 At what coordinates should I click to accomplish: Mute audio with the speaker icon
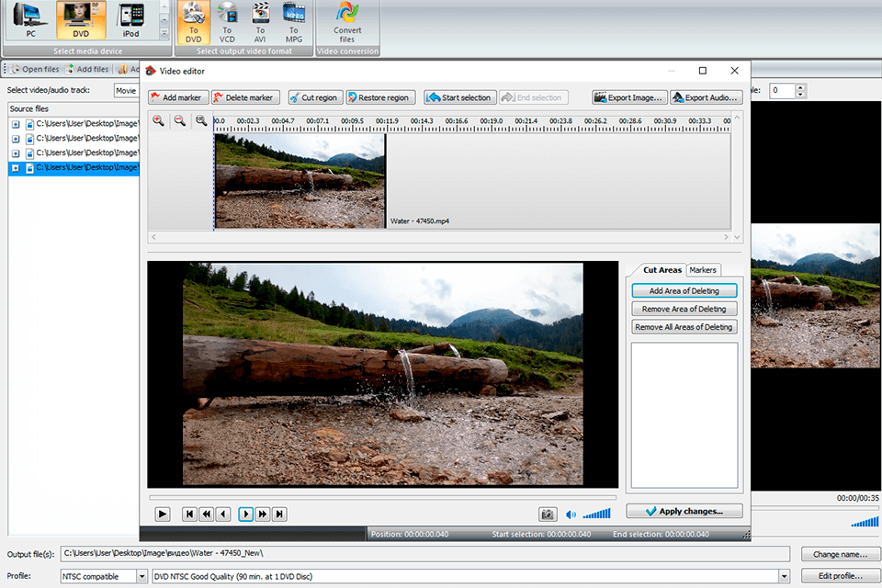[571, 514]
